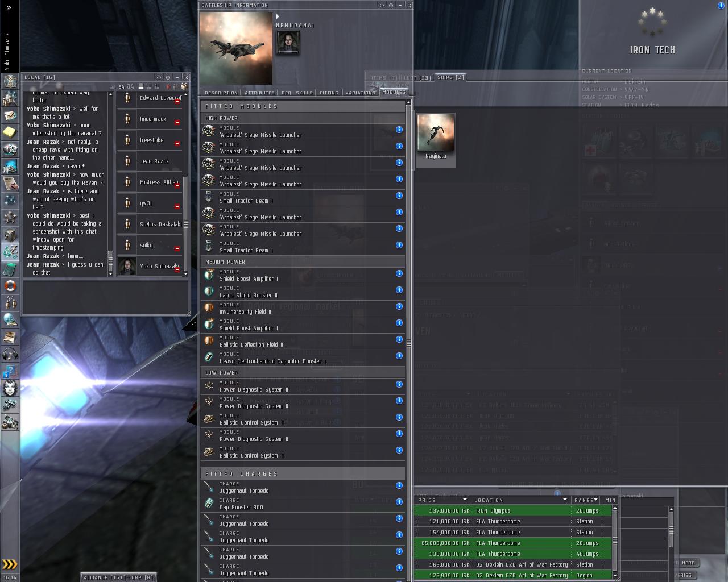The width and height of the screenshot is (728, 582).
Task: Expand the sidebar with the yellow arrows
Action: click(x=10, y=564)
